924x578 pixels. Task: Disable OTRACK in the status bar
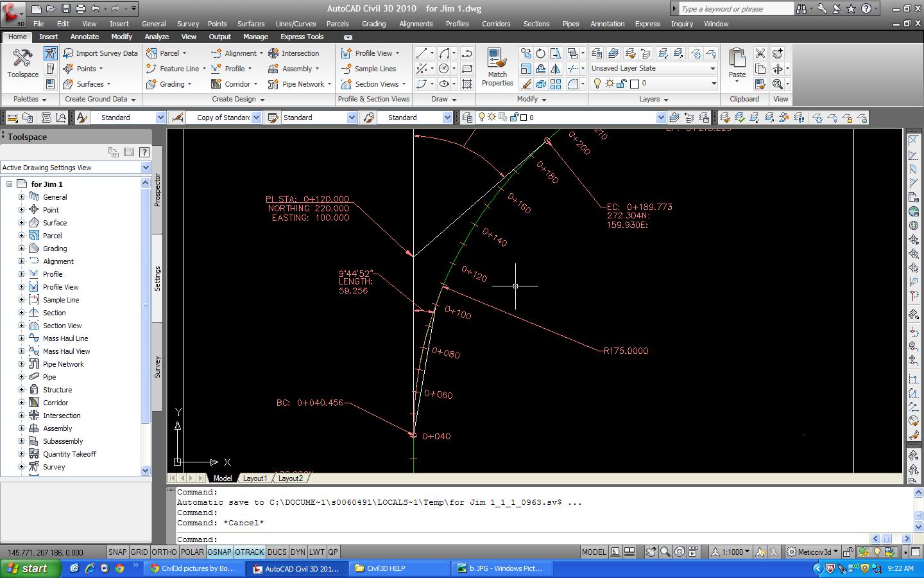250,552
